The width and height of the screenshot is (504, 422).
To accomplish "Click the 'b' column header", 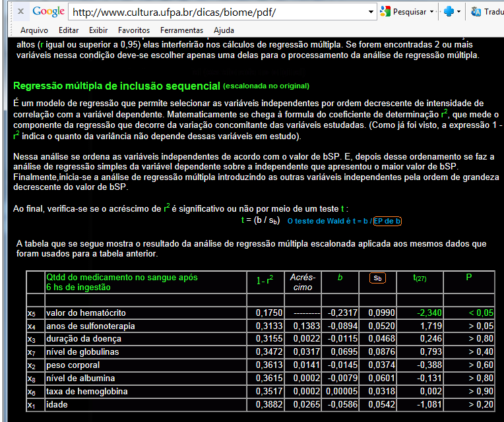I will [340, 277].
